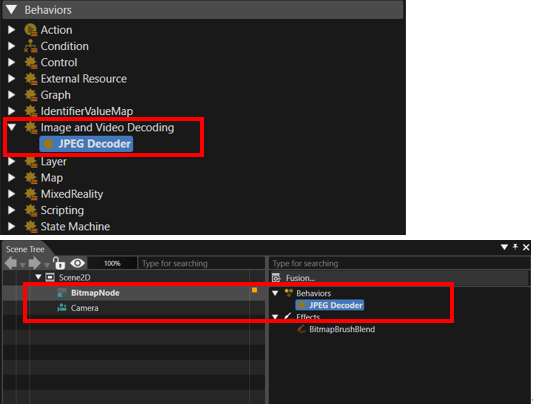The width and height of the screenshot is (533, 404).
Task: Collapse the Scene2D node
Action: point(38,277)
